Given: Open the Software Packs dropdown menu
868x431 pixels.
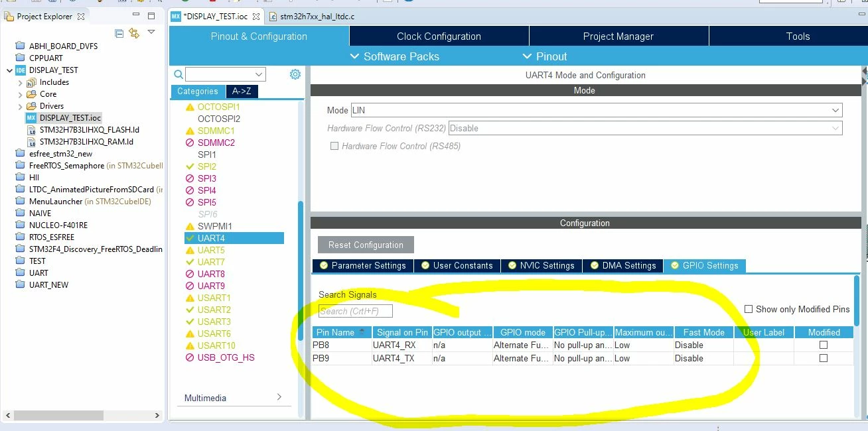Looking at the screenshot, I should (396, 56).
